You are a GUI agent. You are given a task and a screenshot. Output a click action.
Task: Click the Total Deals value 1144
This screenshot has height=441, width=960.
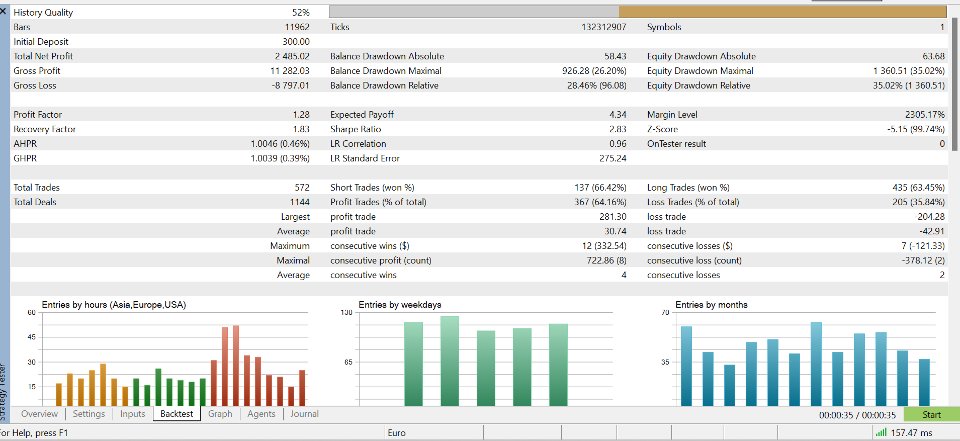click(x=300, y=202)
